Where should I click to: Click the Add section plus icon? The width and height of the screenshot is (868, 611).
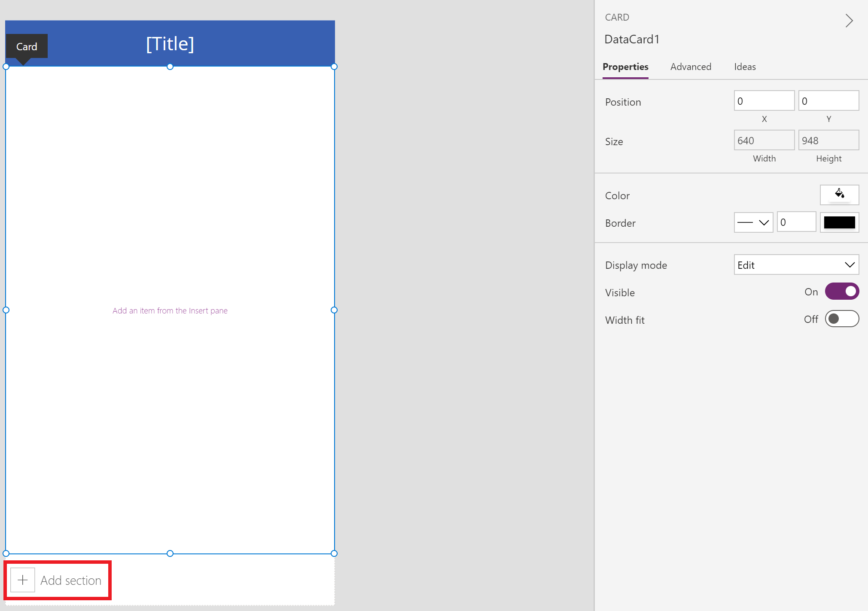(x=22, y=580)
